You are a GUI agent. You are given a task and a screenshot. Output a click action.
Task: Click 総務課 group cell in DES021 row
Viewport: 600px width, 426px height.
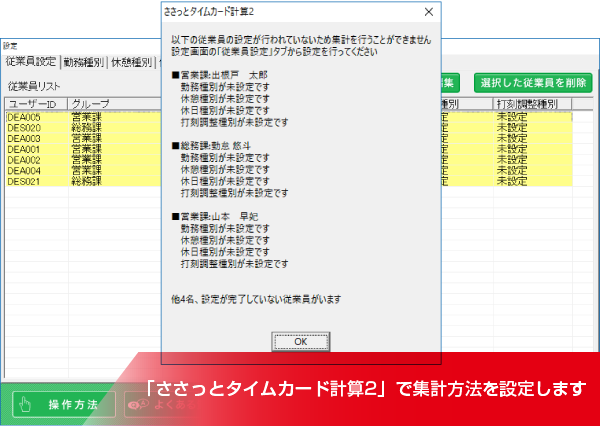tap(86, 181)
